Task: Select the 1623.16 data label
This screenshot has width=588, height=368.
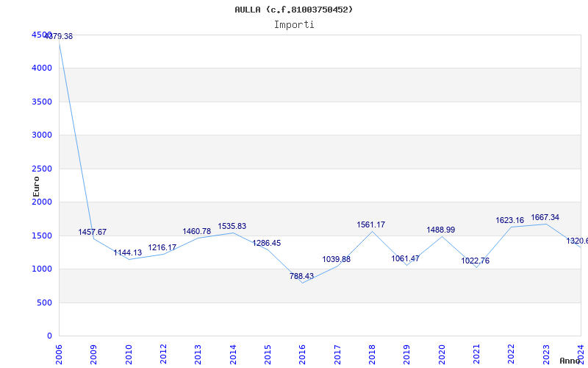Action: coord(510,220)
